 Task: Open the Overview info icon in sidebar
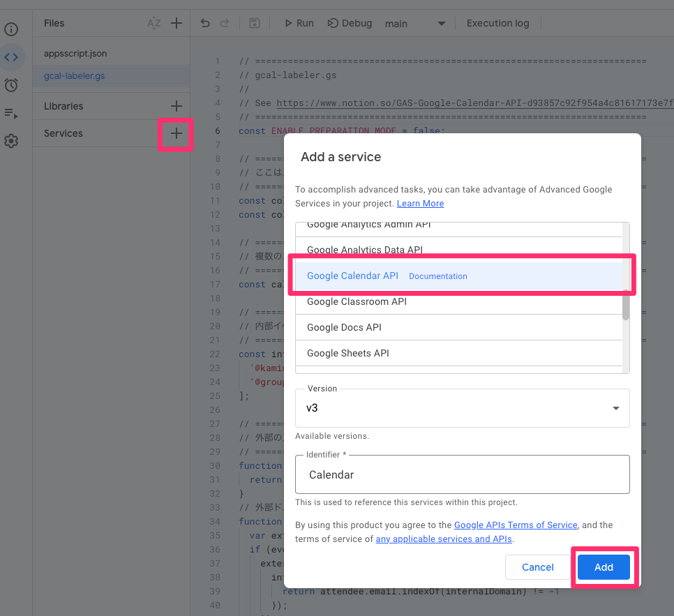pos(11,29)
